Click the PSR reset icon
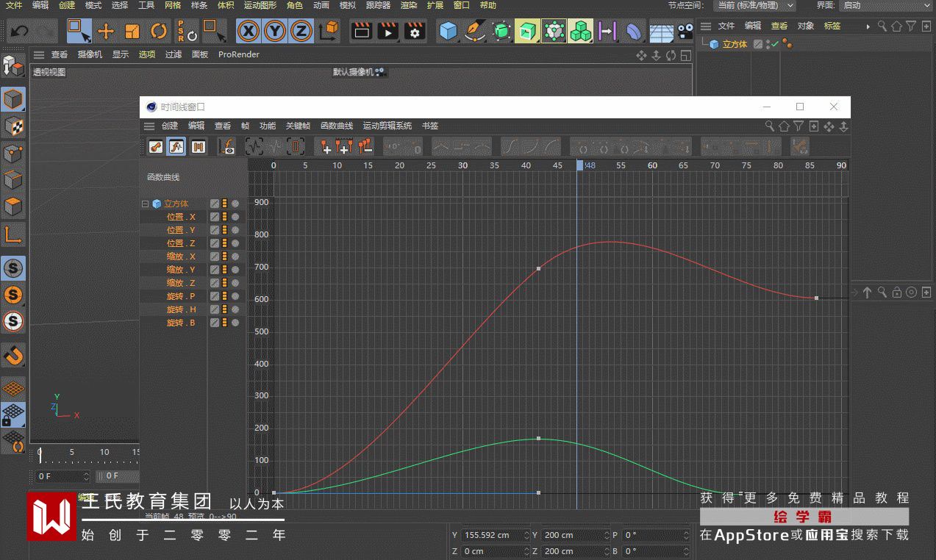 tap(187, 32)
